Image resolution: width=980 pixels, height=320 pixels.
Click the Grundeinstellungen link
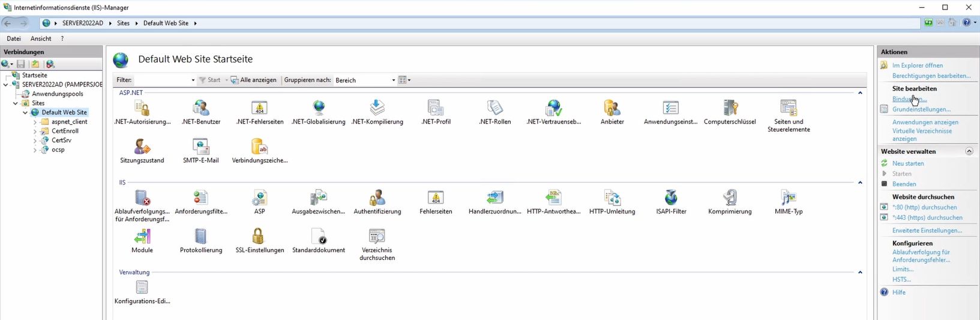[x=921, y=109]
